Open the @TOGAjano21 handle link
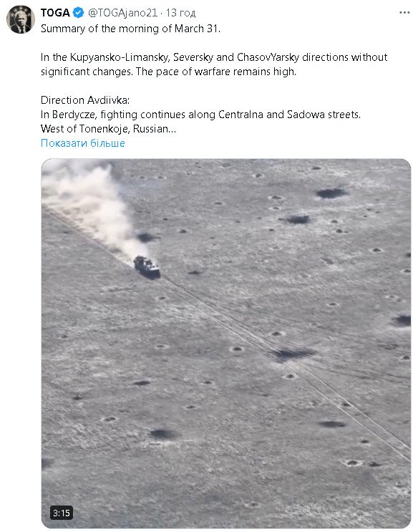Screen dimensions: 418x532 [x=123, y=13]
